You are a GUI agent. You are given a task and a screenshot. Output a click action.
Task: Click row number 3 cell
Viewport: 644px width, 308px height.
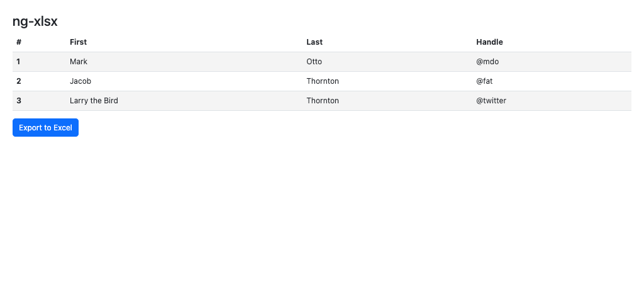pyautogui.click(x=19, y=101)
